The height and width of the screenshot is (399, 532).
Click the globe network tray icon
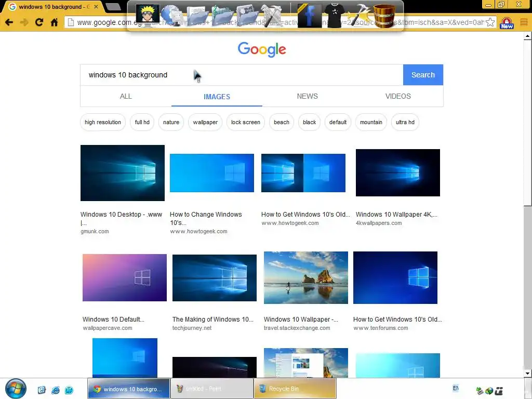[489, 391]
